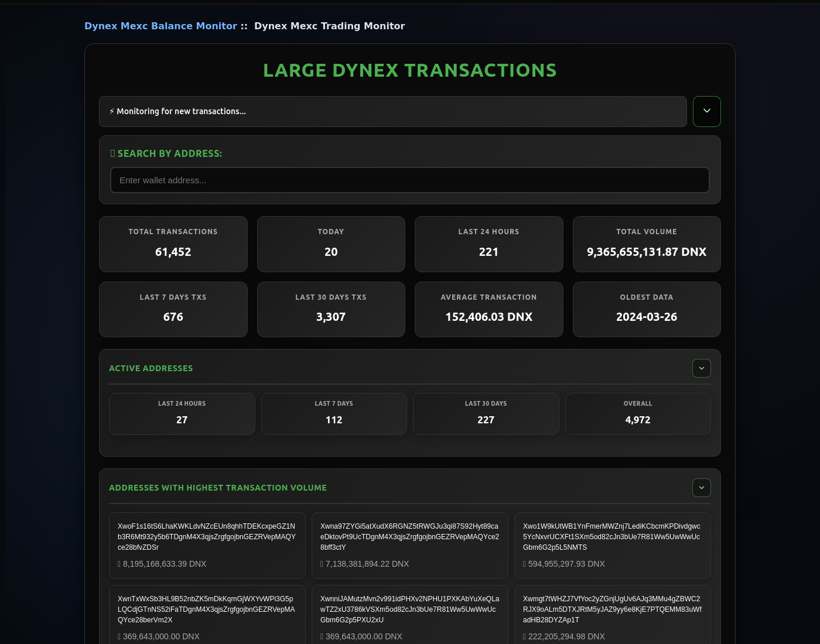The width and height of the screenshot is (820, 644).
Task: Open address card with 8,195,168,633.39 DNX
Action: coord(207,546)
